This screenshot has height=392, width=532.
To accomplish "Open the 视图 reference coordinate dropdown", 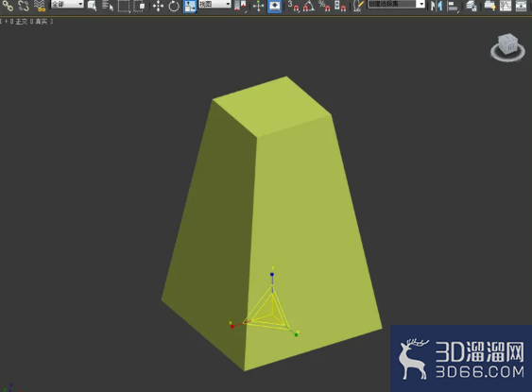I will pyautogui.click(x=215, y=4).
